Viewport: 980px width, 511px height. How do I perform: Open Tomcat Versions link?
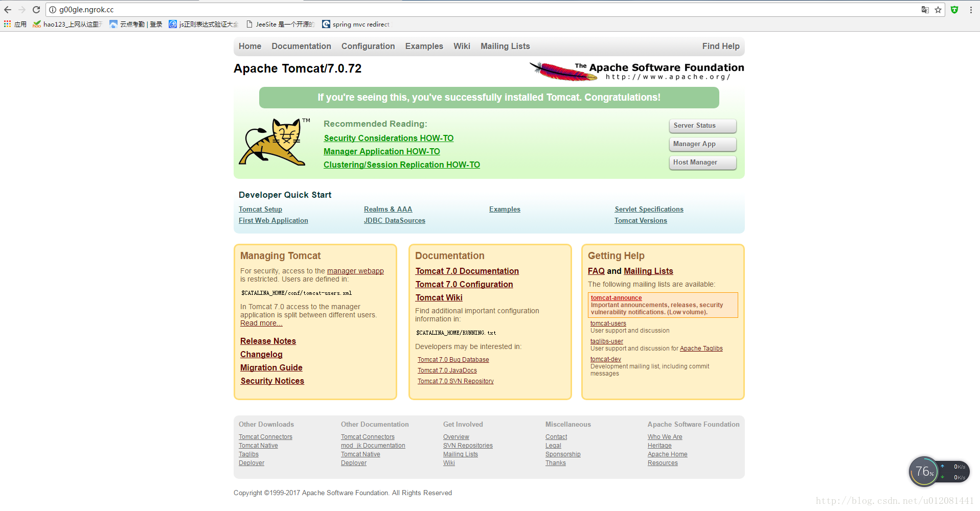pos(641,220)
